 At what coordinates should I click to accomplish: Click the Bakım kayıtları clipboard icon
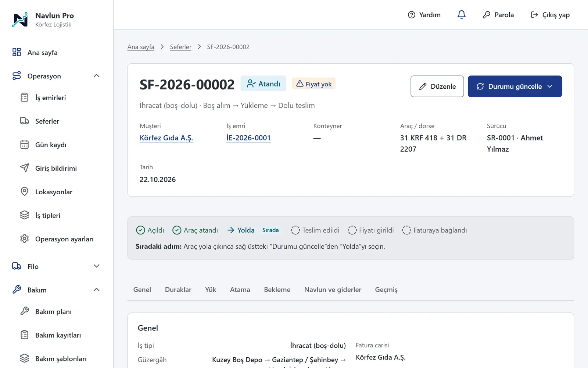tap(25, 335)
